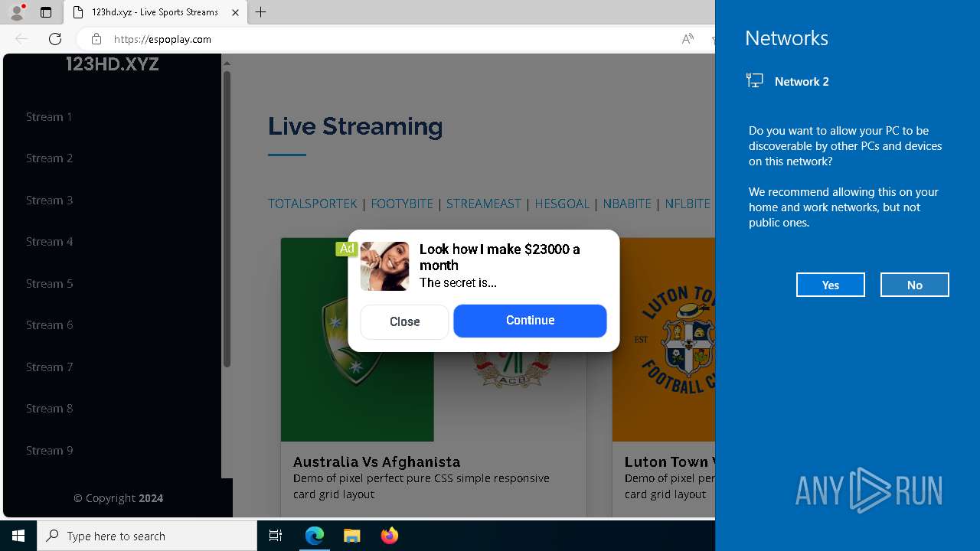Screen dimensions: 980x551
Task: Open Stream 1 in the sidebar
Action: pos(49,117)
